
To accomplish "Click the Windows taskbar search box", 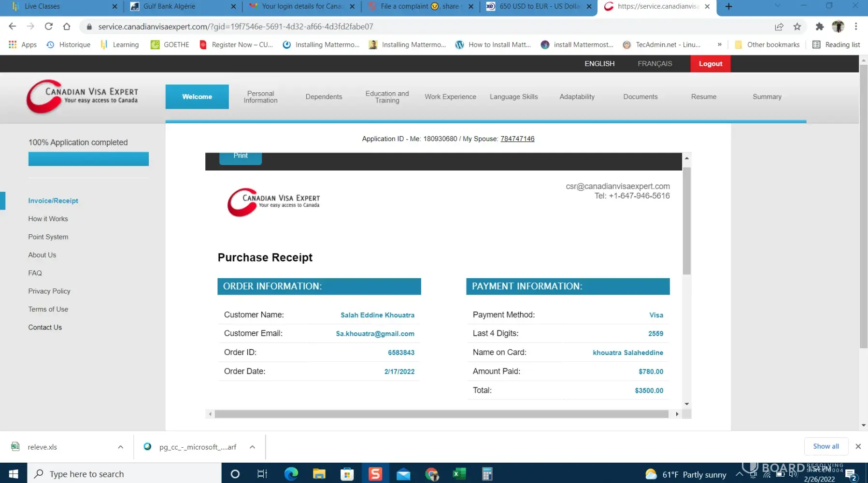I will pyautogui.click(x=125, y=474).
